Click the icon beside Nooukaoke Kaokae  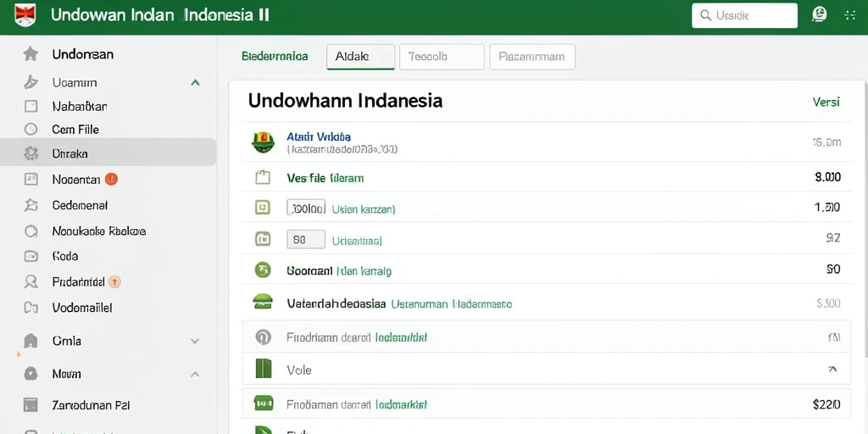tap(31, 231)
